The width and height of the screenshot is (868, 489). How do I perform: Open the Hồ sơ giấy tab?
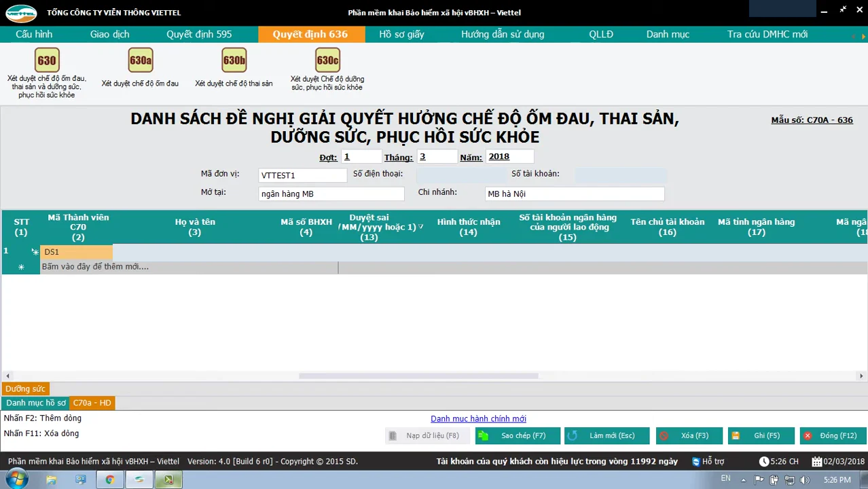(x=401, y=34)
